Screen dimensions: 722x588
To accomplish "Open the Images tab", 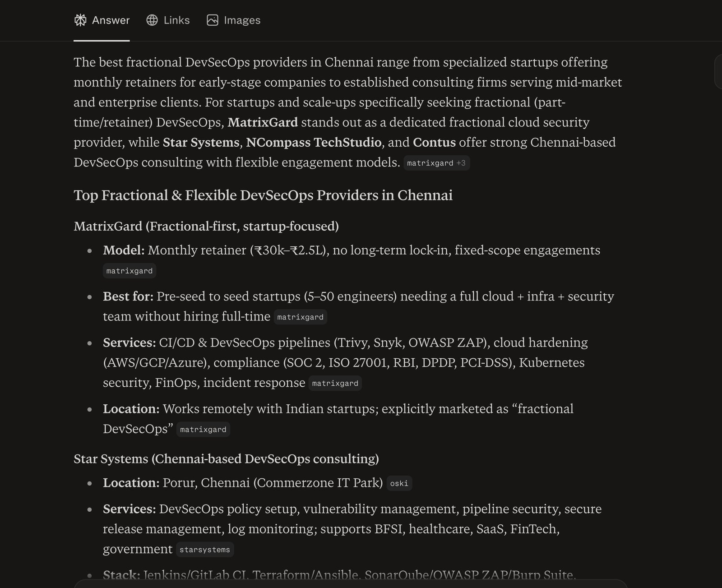I will [233, 20].
